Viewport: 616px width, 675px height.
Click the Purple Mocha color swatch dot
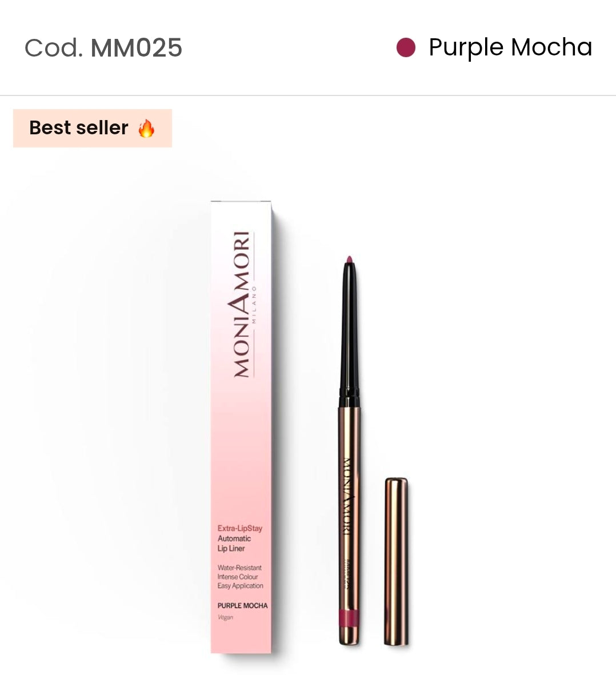(406, 47)
